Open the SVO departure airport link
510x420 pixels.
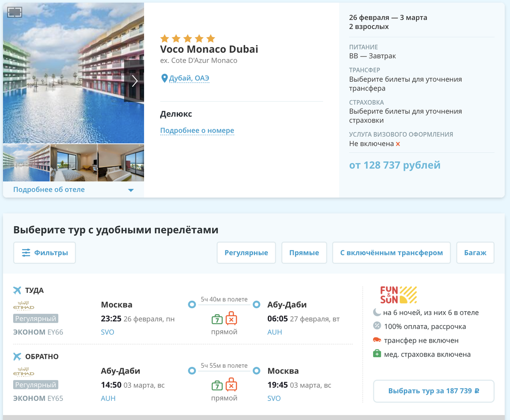click(108, 332)
